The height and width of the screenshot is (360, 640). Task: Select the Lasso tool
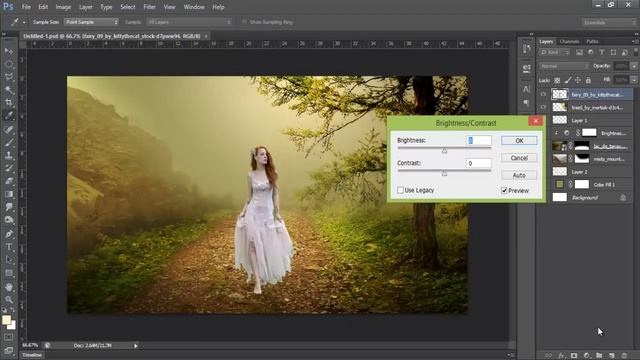coord(9,77)
